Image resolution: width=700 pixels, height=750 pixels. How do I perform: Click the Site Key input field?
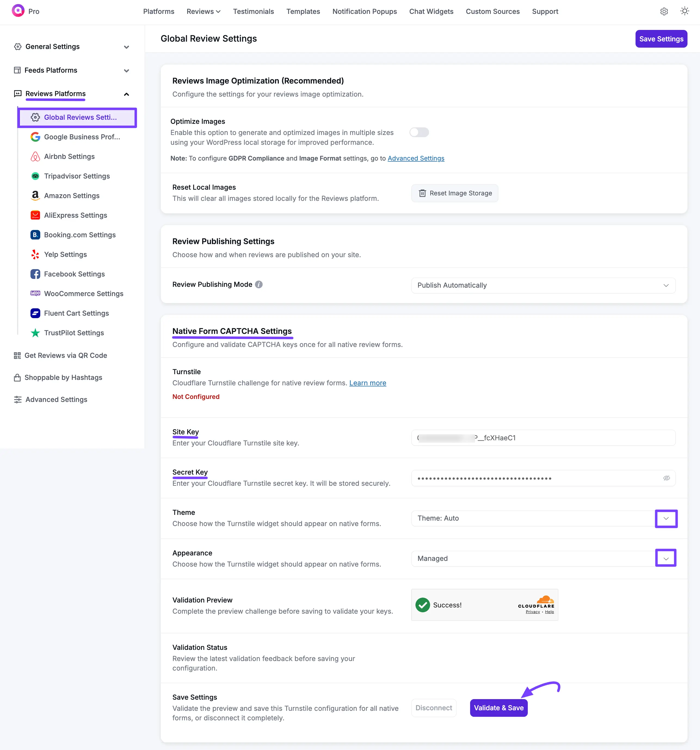pyautogui.click(x=543, y=438)
